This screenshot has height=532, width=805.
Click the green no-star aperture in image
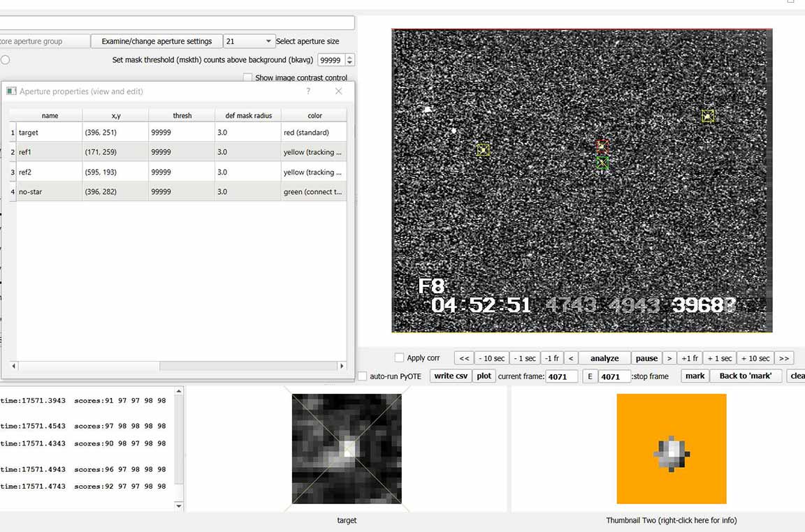pos(603,163)
